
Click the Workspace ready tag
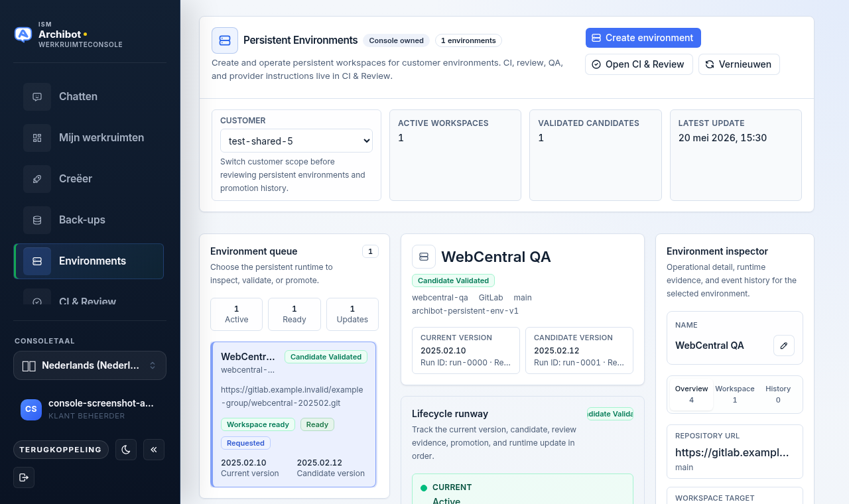pyautogui.click(x=258, y=424)
